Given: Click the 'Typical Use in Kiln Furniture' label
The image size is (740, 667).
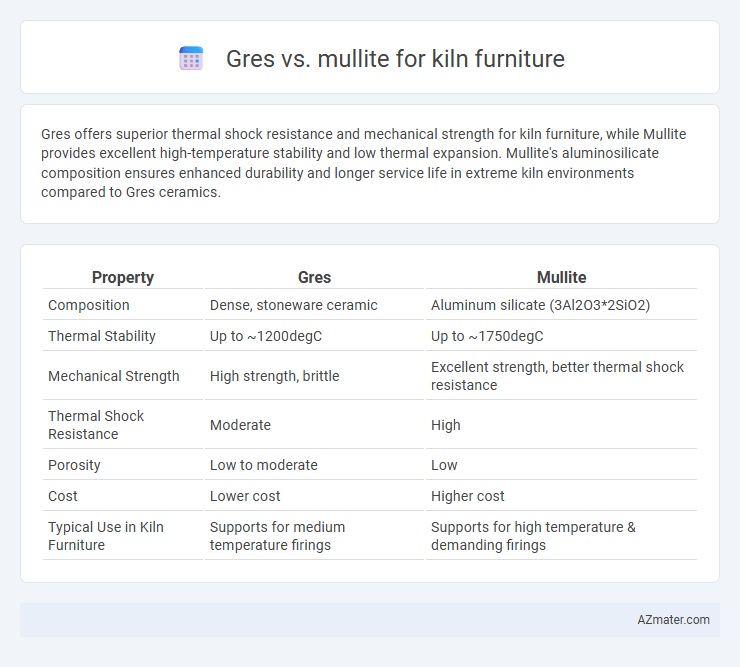Looking at the screenshot, I should pos(106,536).
